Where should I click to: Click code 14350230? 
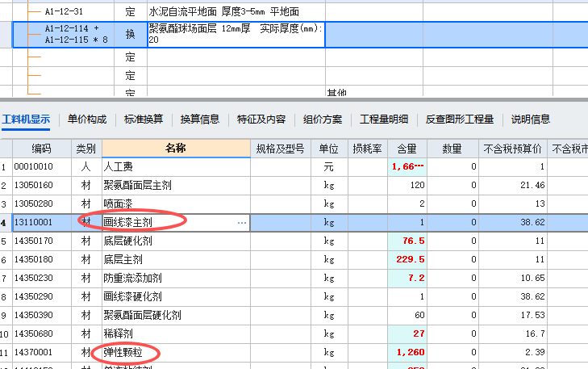33,278
